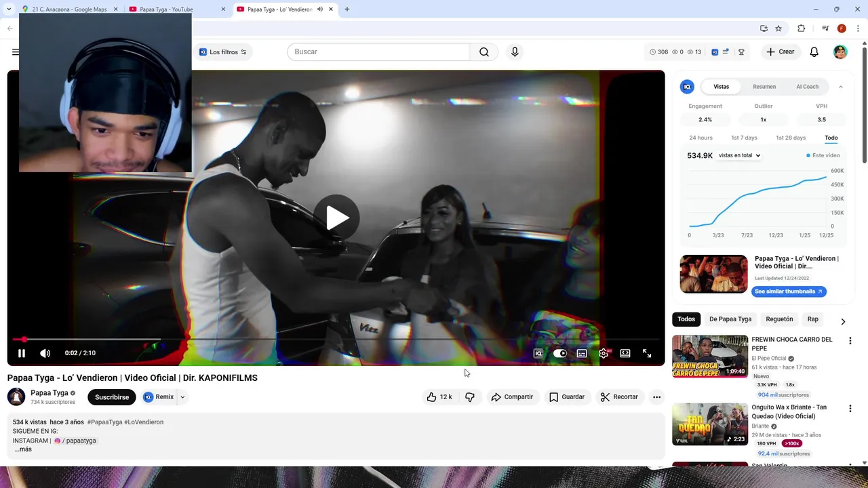Screen dimensions: 868x488
Task: Open the notifications bell
Action: tap(814, 52)
